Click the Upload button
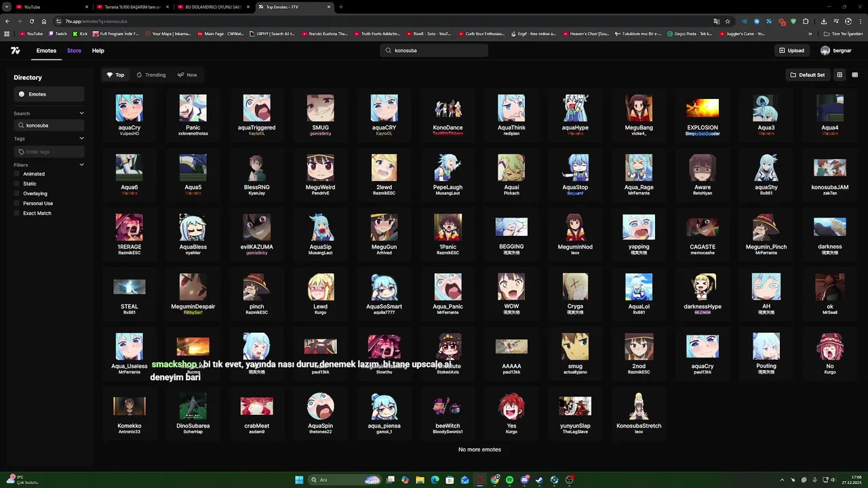 pos(791,50)
